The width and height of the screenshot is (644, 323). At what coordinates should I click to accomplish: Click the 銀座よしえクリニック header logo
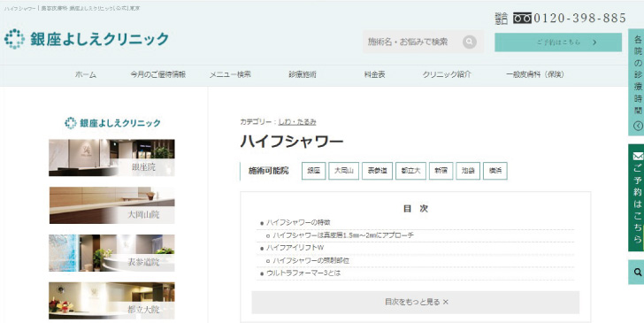[87, 39]
